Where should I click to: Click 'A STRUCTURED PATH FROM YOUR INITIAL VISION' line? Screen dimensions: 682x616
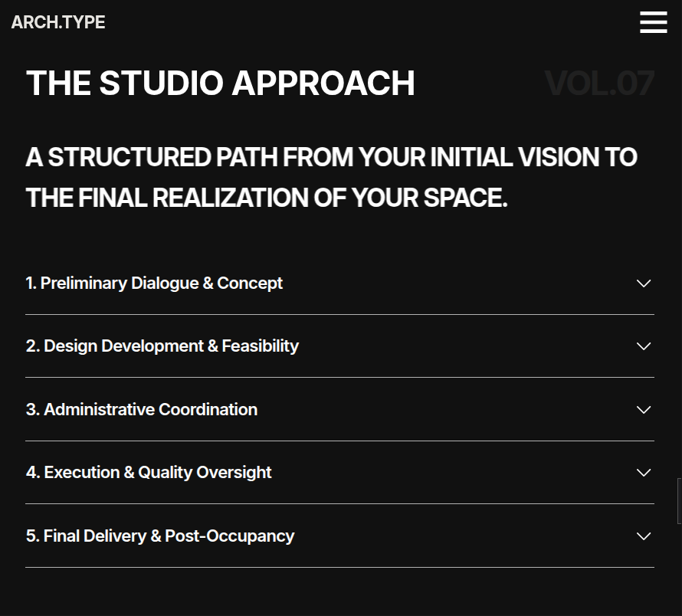(332, 157)
